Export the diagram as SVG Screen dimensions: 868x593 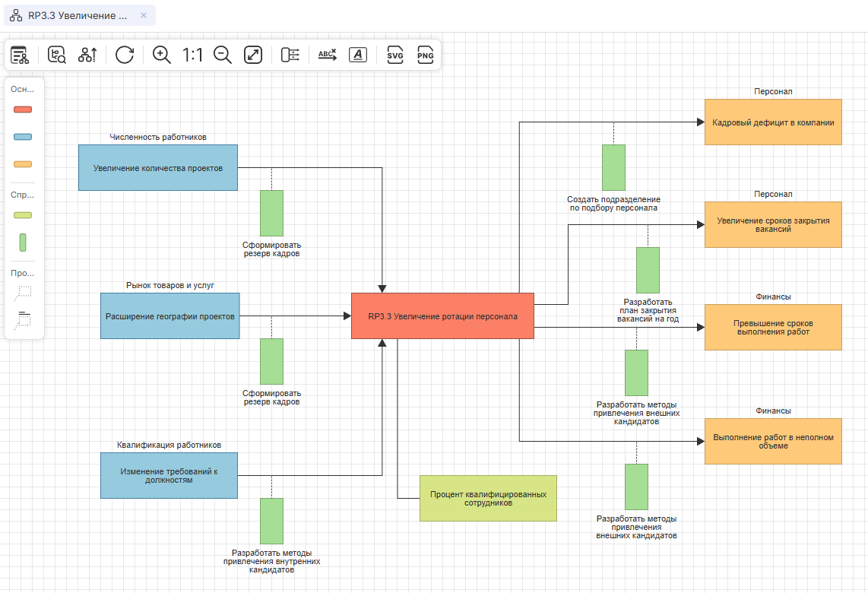pos(395,55)
